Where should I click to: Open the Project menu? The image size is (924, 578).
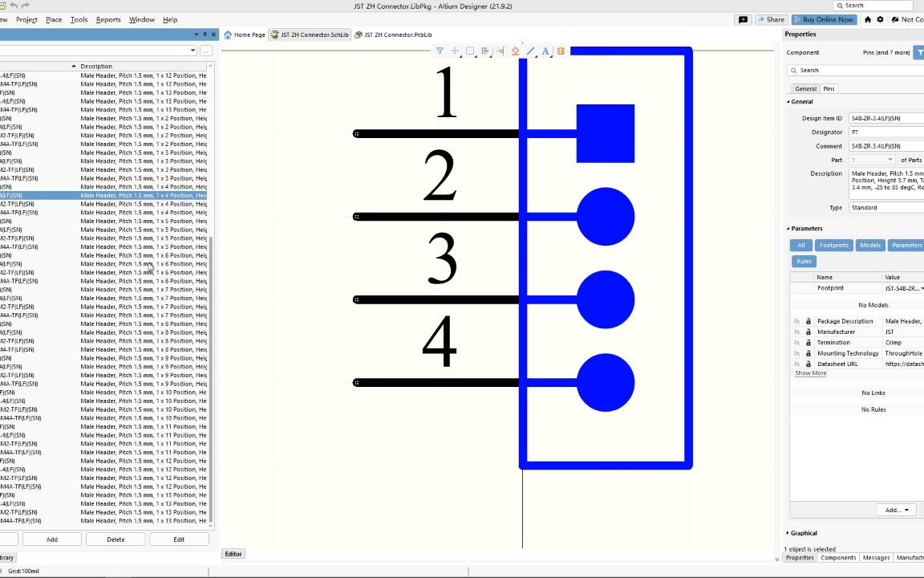[26, 19]
